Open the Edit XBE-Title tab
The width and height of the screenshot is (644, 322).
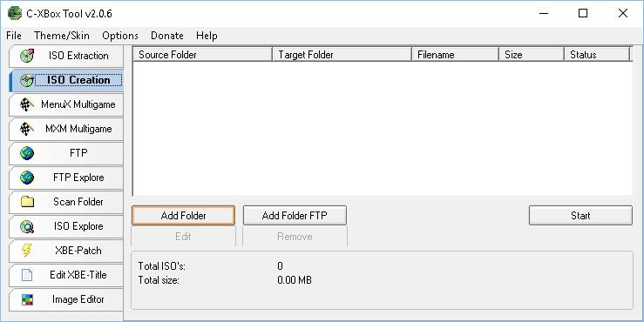pyautogui.click(x=66, y=275)
